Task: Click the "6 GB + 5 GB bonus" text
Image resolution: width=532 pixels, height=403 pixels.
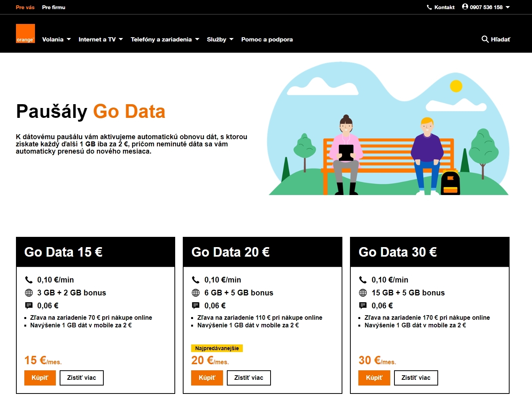Action: pos(239,293)
